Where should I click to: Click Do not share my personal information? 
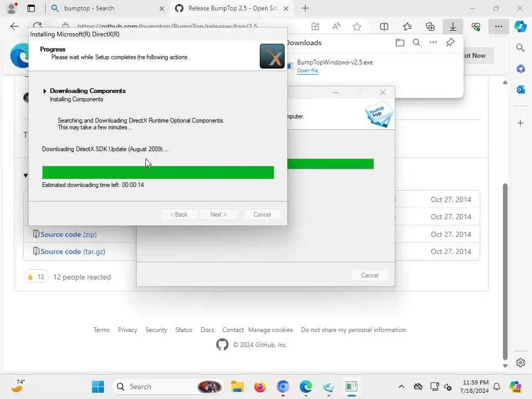tap(353, 330)
